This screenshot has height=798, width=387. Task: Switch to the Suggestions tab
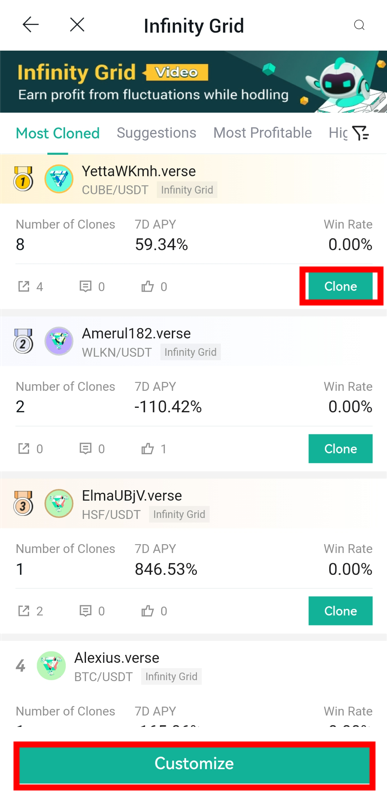[x=156, y=133]
